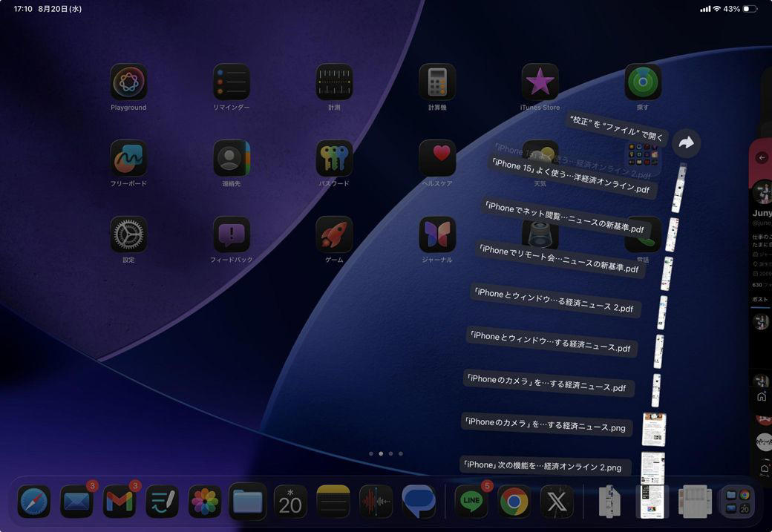Viewport: 772px width, 532px height.
Task: Click "校正"を"ファイル"で開く option
Action: (x=616, y=128)
